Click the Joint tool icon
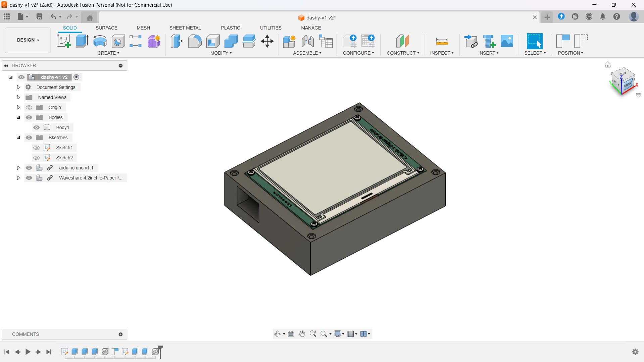 308,41
